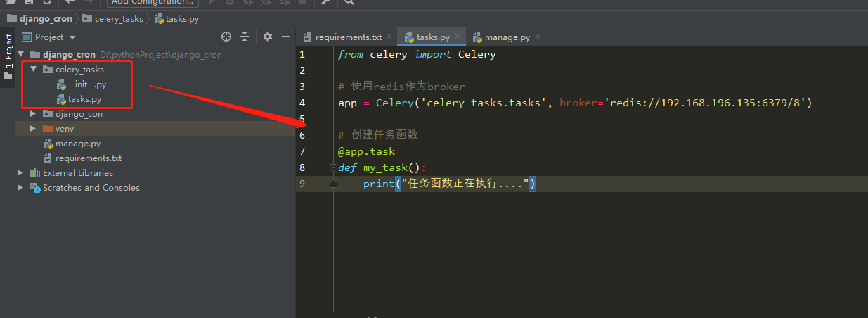Click gutter line number 1
The height and width of the screenshot is (318, 868).
302,54
